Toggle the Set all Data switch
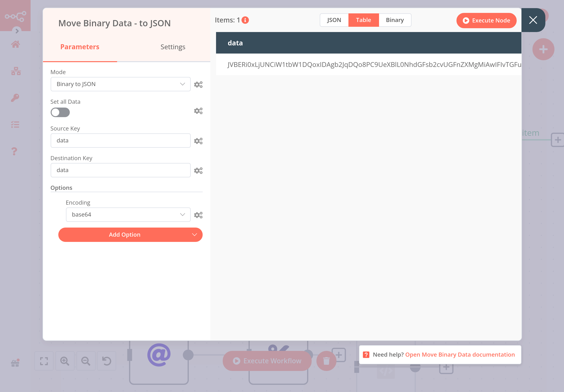 coord(60,113)
